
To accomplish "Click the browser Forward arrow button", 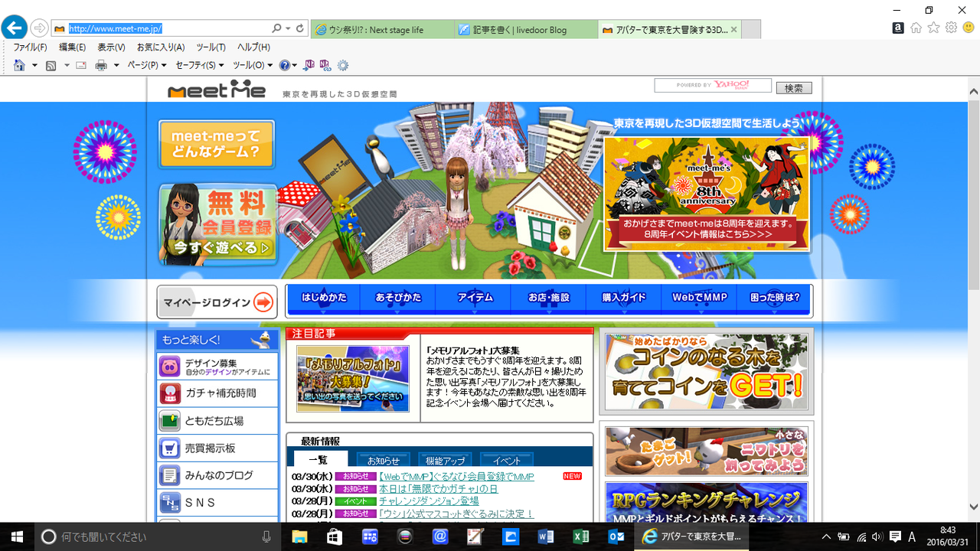I will click(x=39, y=28).
